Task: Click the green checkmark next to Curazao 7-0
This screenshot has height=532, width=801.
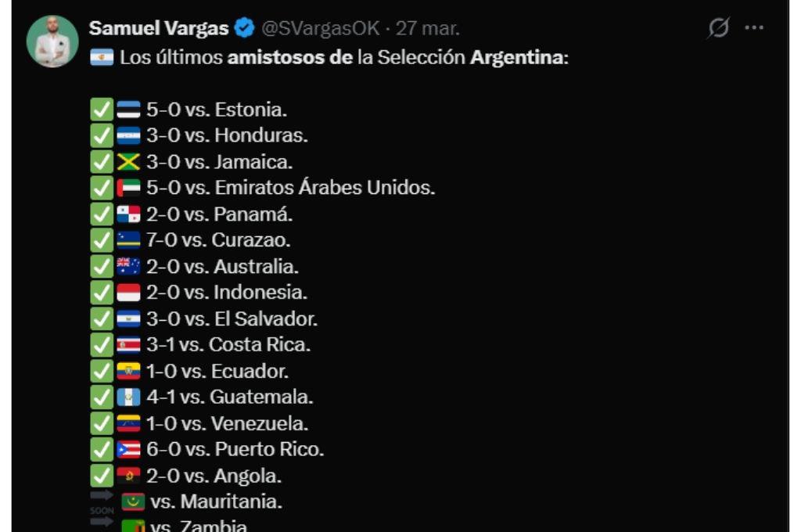Action: click(100, 240)
